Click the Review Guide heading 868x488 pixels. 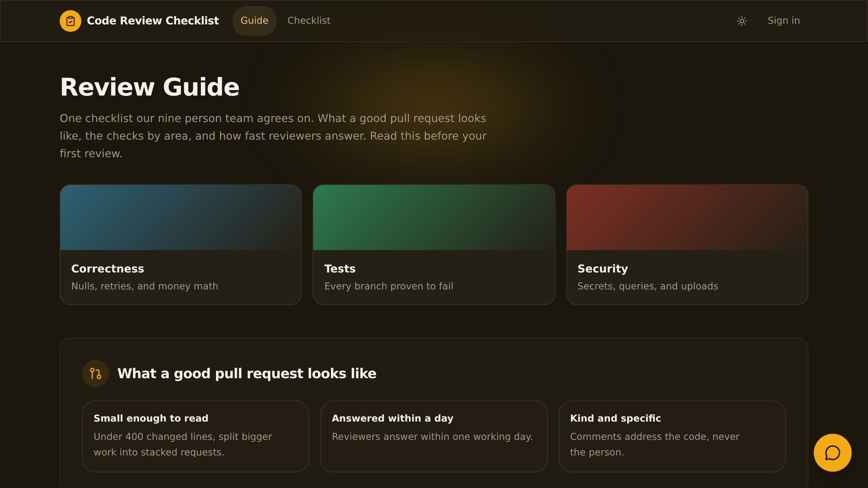click(150, 87)
